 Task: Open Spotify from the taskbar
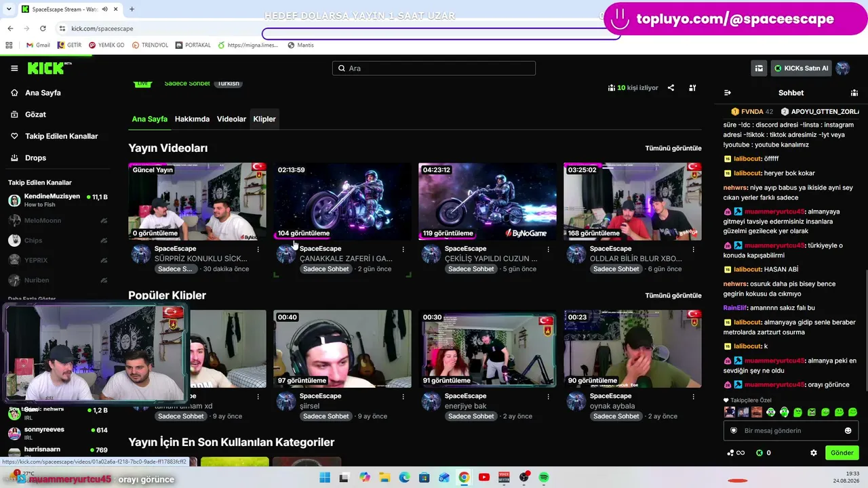[544, 477]
